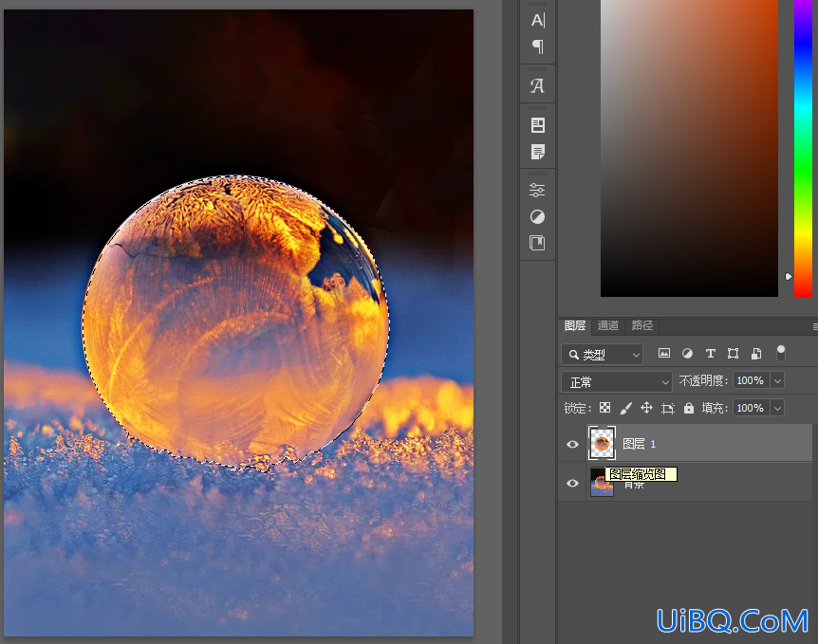The width and height of the screenshot is (818, 644).
Task: Filter layers by shape layers
Action: (x=733, y=354)
